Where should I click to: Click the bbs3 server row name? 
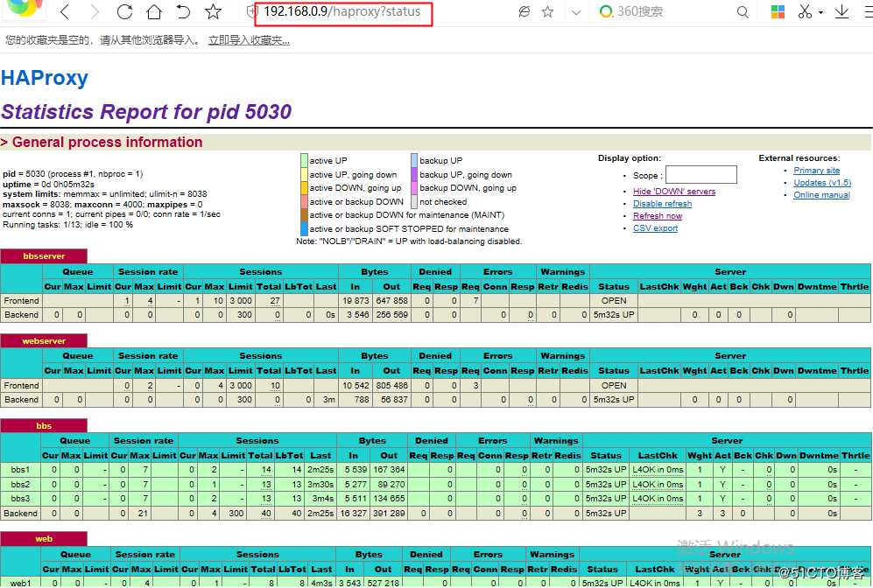tap(20, 499)
